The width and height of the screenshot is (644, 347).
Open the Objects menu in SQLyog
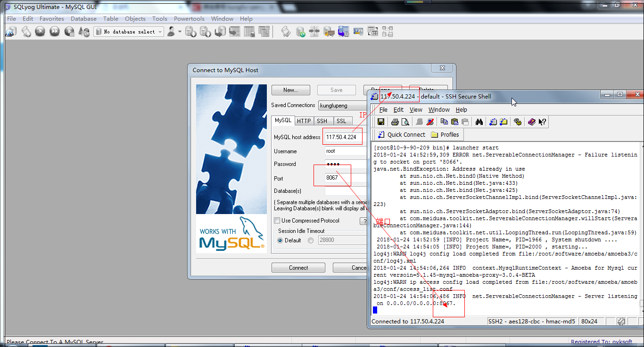pos(135,19)
